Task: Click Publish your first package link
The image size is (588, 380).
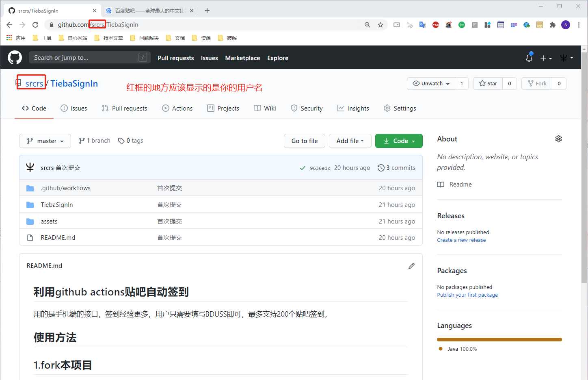Action: 467,295
